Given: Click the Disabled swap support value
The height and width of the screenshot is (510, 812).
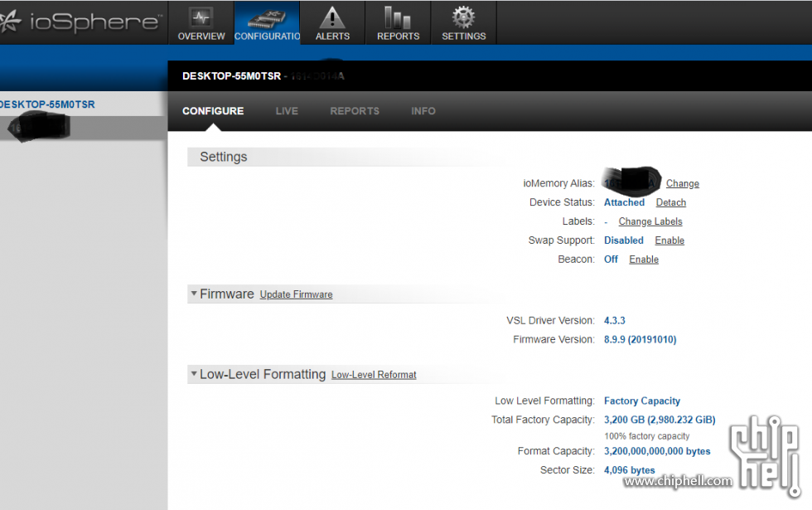Looking at the screenshot, I should [623, 240].
